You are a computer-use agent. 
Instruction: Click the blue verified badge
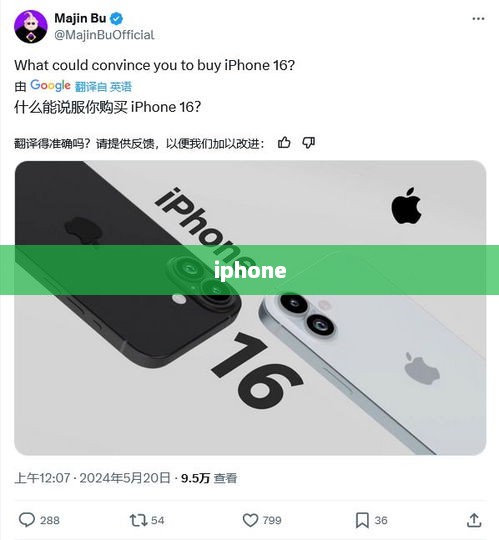pyautogui.click(x=116, y=19)
